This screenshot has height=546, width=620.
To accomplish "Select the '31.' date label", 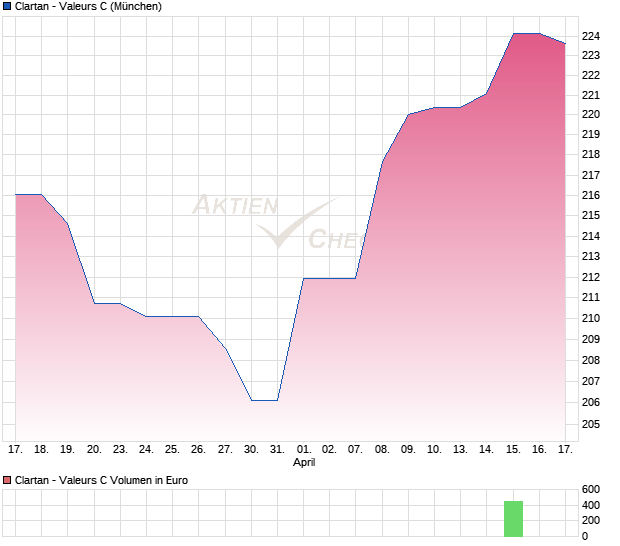I will point(277,450).
